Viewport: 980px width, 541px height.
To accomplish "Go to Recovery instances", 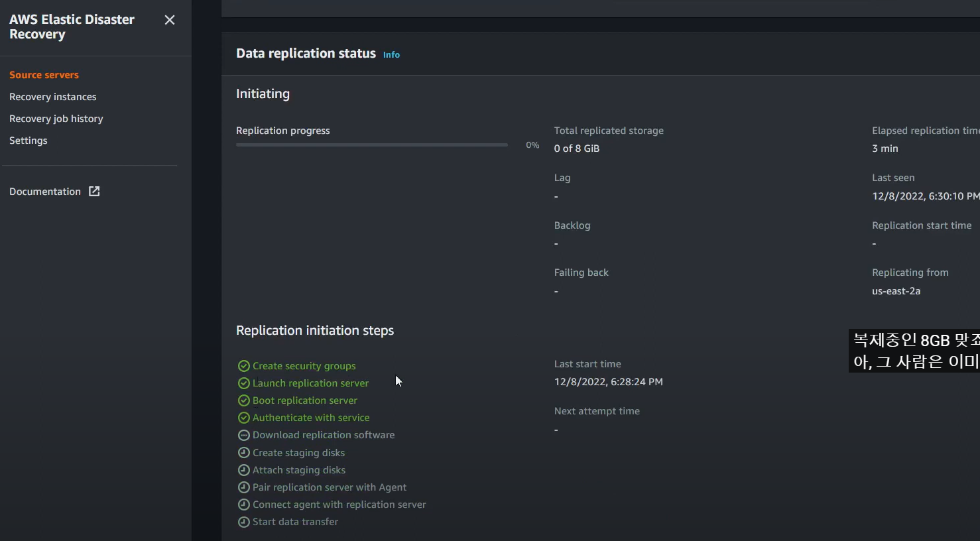I will click(53, 97).
